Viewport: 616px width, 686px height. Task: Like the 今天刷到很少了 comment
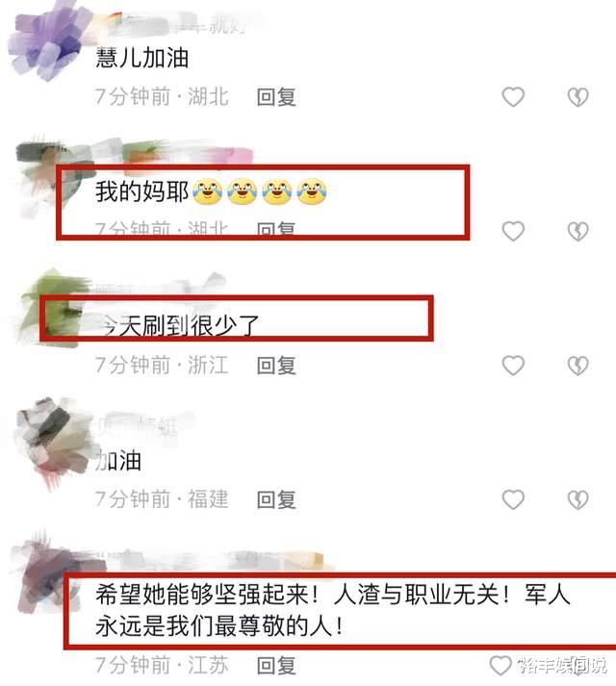click(x=513, y=366)
